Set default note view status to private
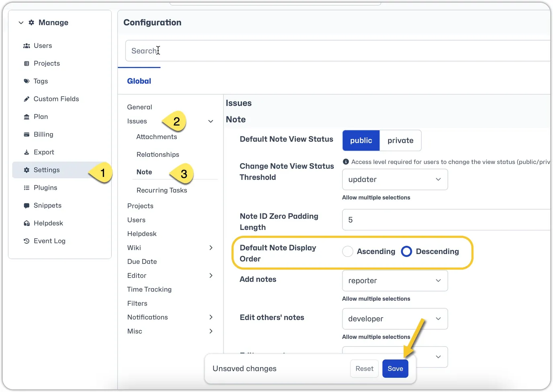The image size is (553, 392). 400,140
